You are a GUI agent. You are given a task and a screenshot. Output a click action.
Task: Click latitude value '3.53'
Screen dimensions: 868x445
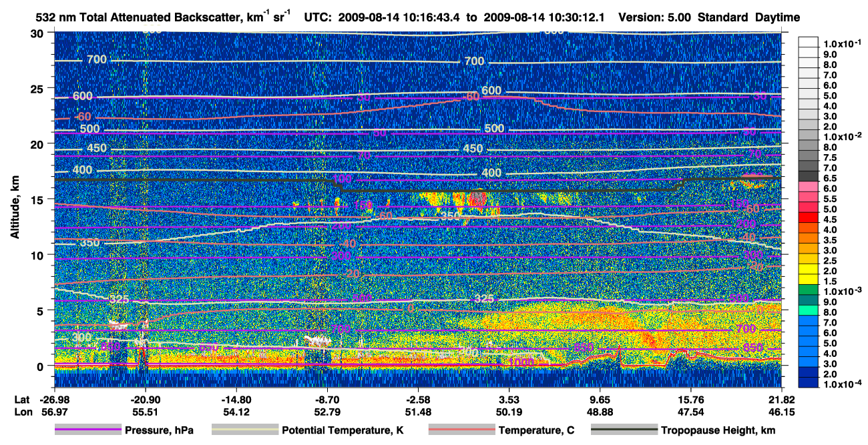(509, 399)
